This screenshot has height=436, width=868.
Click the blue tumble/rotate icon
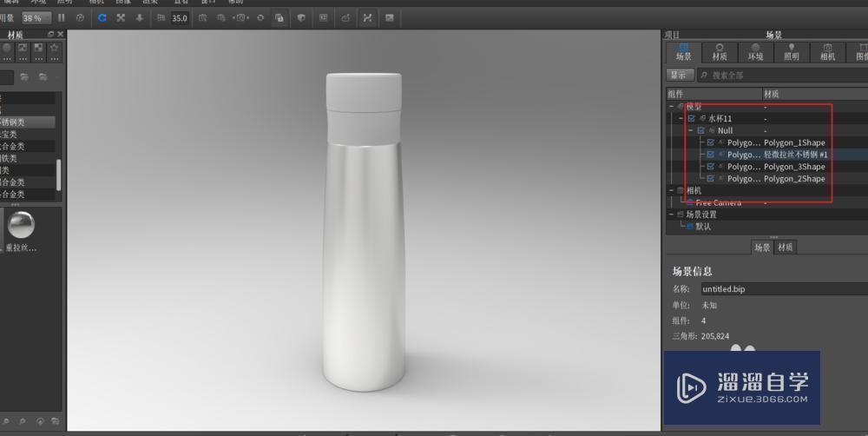(102, 17)
